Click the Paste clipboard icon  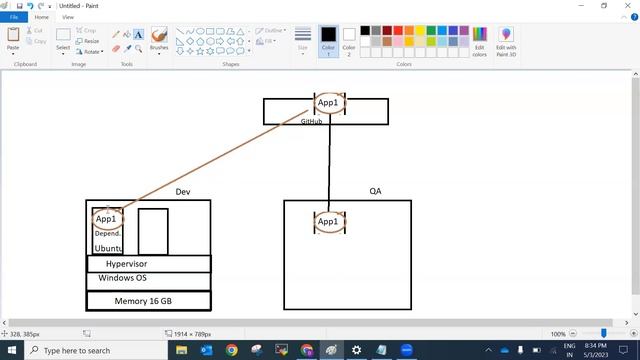click(x=13, y=34)
